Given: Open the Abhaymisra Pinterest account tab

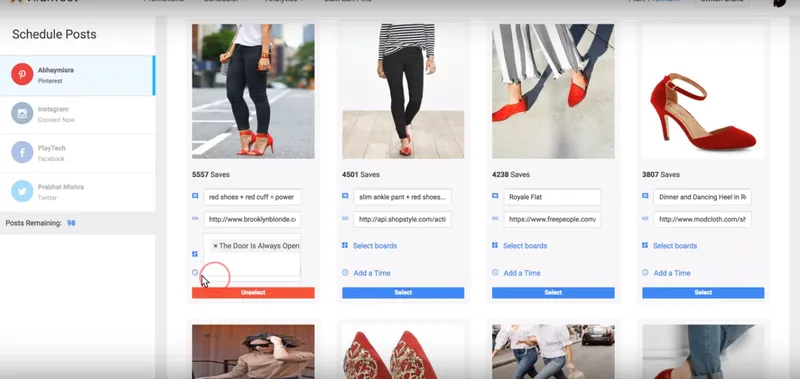Looking at the screenshot, I should point(78,75).
